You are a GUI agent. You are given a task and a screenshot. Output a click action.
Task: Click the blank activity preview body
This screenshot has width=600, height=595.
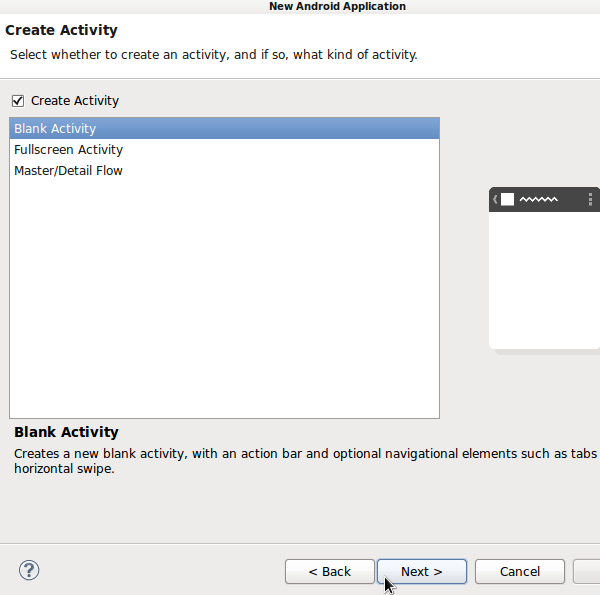point(544,278)
